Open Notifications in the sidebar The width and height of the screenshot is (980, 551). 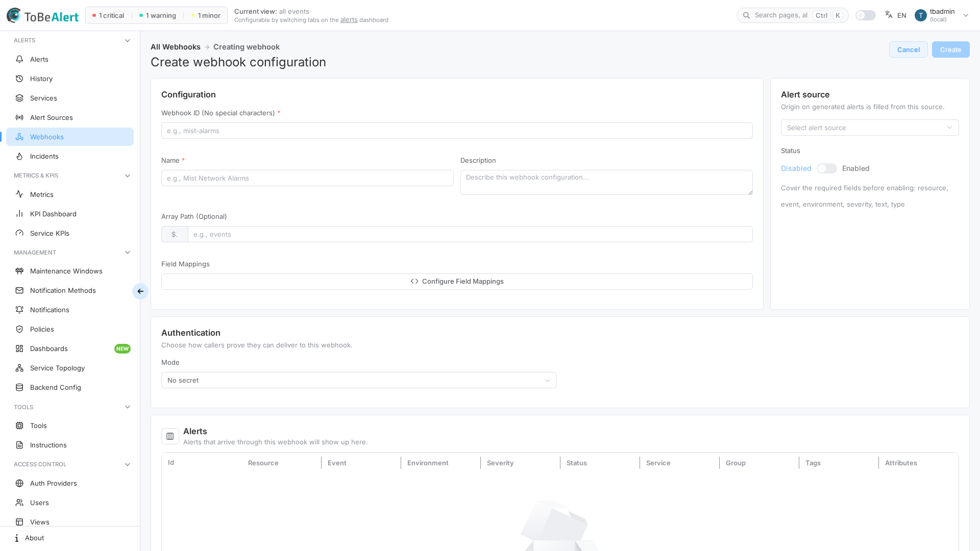[70, 310]
